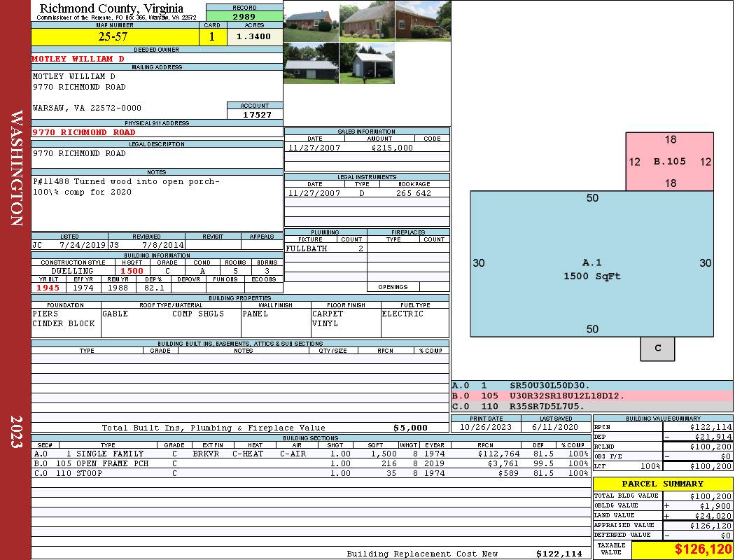Click fuel type ELECTRIC
735x560 pixels.
402,314
